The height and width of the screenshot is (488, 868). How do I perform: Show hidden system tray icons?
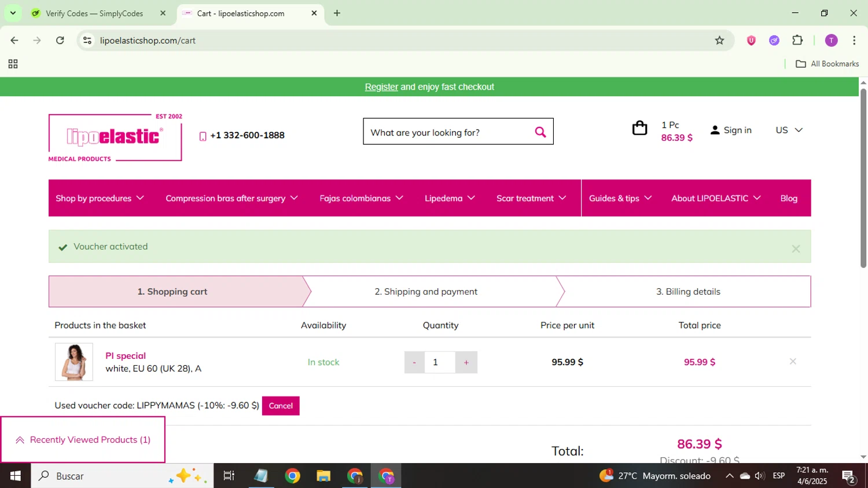(x=729, y=476)
